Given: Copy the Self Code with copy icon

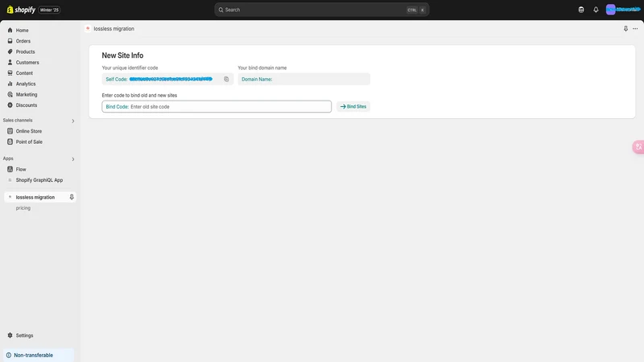Looking at the screenshot, I should pos(226,79).
